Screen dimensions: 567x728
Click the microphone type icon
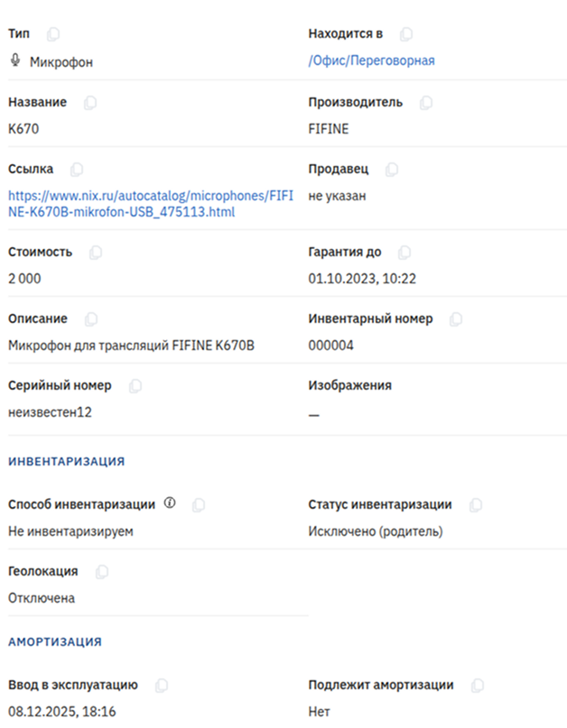tap(15, 60)
